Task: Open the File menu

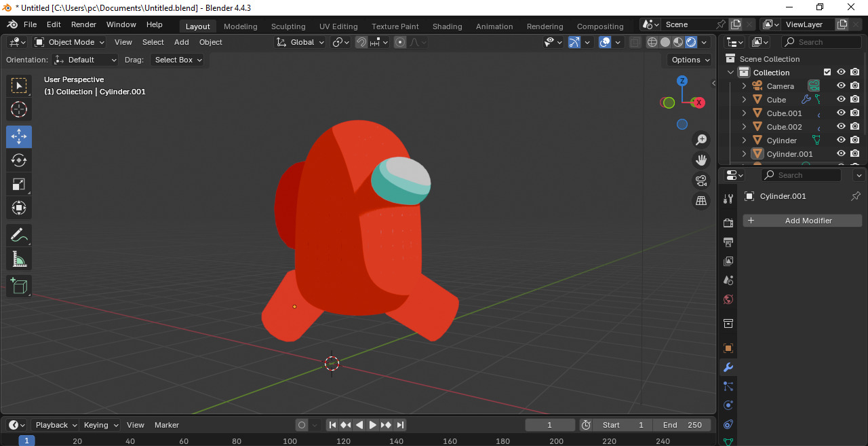Action: point(30,24)
